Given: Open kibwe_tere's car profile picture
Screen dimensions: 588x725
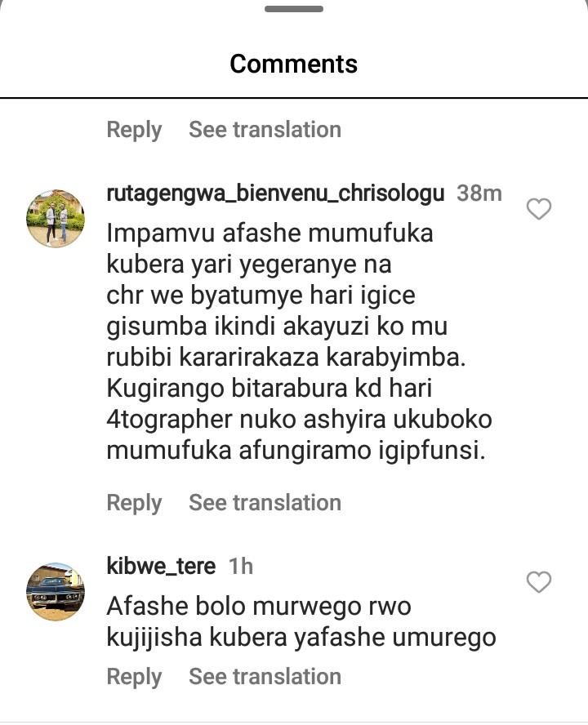Looking at the screenshot, I should point(56,591).
